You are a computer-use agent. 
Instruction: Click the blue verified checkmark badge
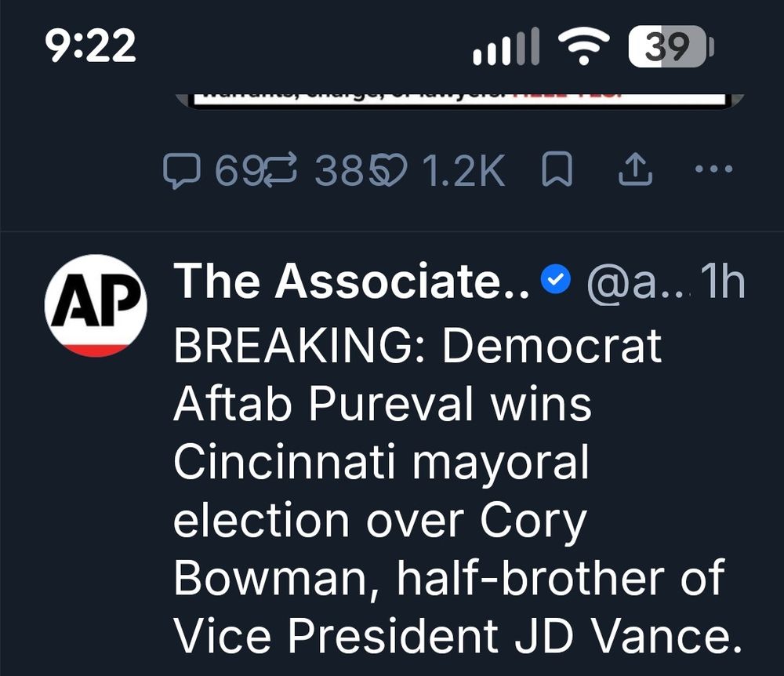point(557,281)
